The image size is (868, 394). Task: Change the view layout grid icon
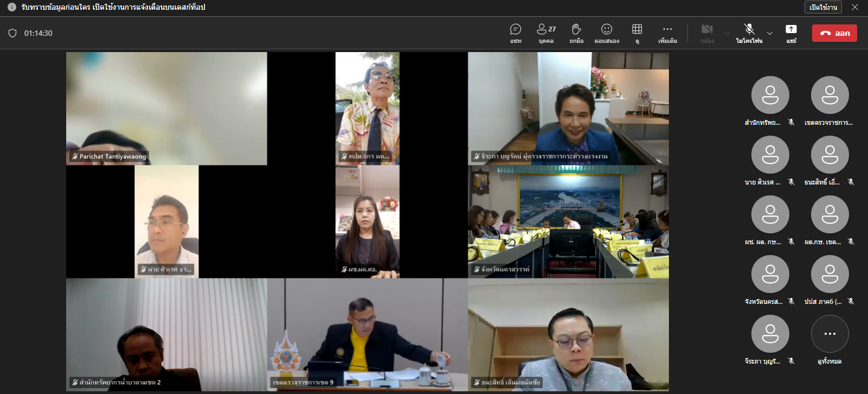click(x=637, y=33)
